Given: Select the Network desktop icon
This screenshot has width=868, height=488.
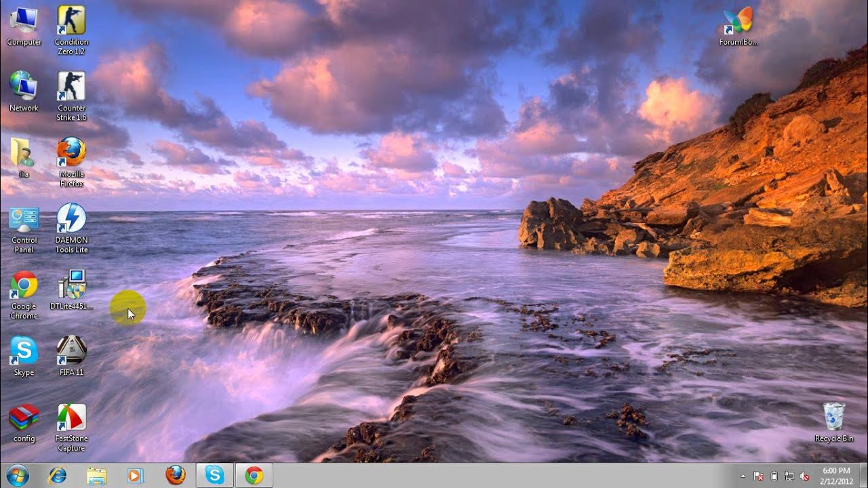Looking at the screenshot, I should 24,91.
